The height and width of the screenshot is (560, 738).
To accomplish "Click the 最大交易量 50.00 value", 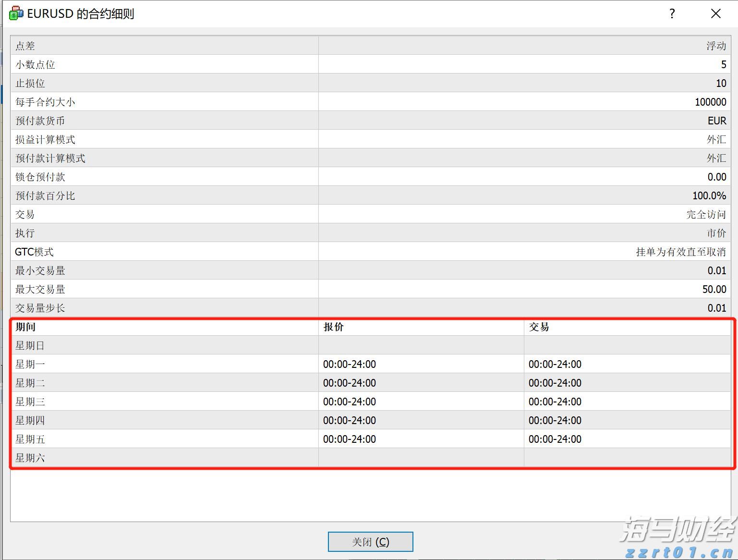I will (x=715, y=289).
